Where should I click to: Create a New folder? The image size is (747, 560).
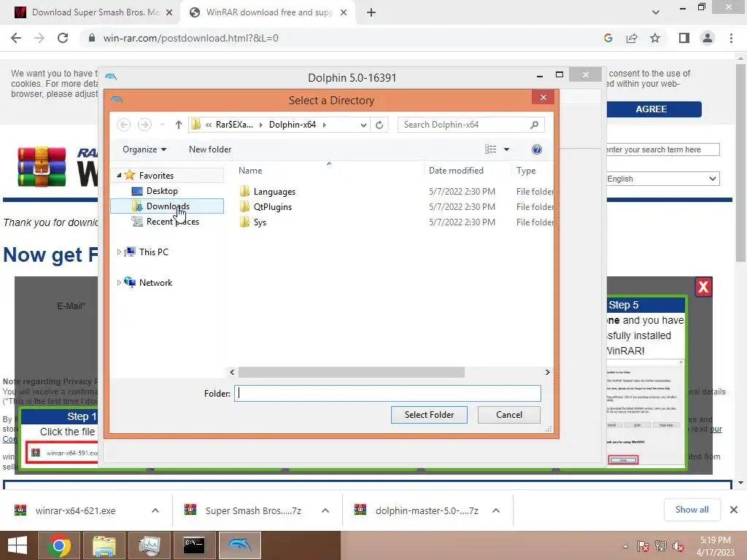click(210, 149)
